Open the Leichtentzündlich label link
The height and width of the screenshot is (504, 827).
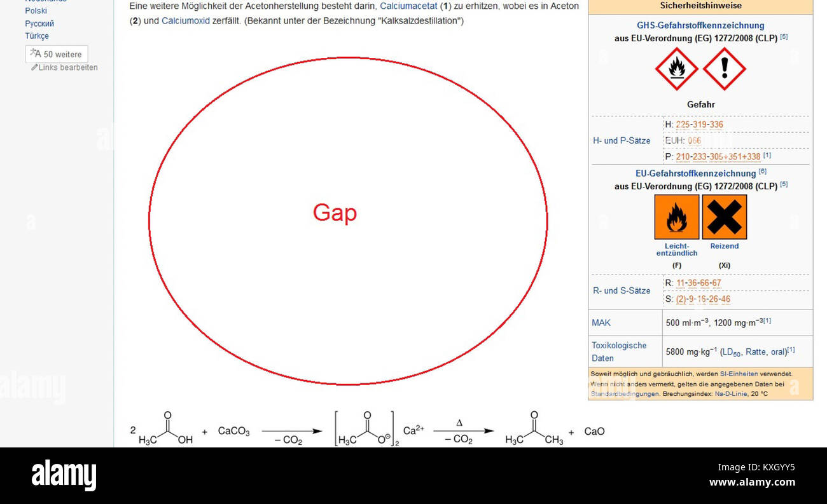click(677, 250)
